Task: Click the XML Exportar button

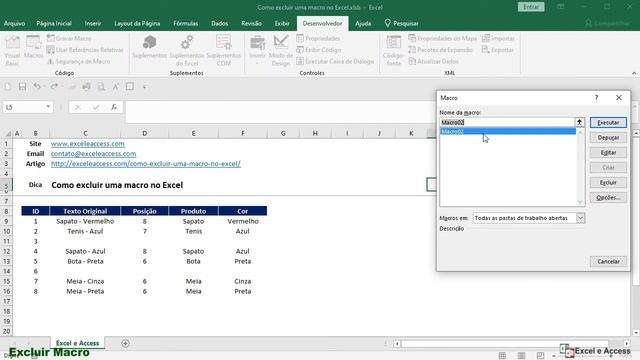Action: click(x=498, y=50)
